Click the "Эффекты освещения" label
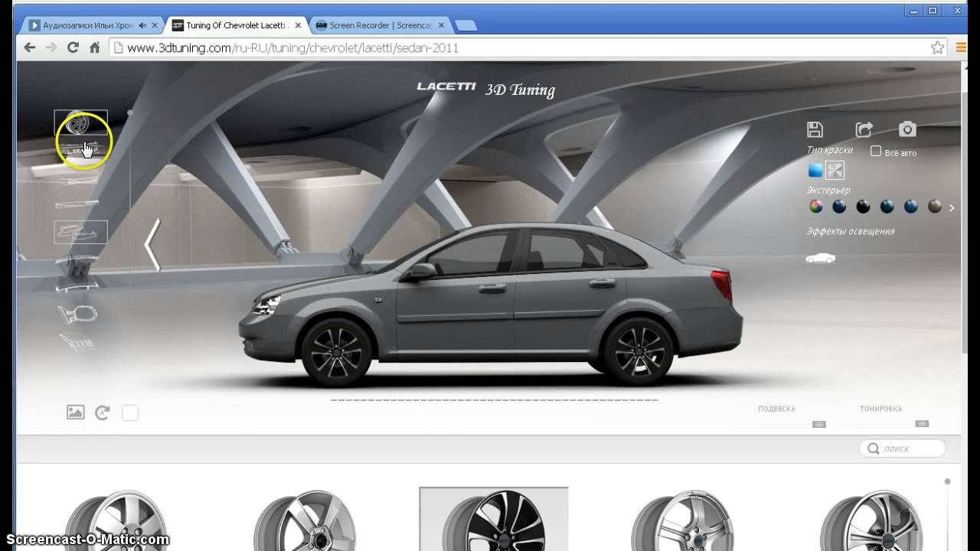Screen dimensions: 980x551 (851, 231)
